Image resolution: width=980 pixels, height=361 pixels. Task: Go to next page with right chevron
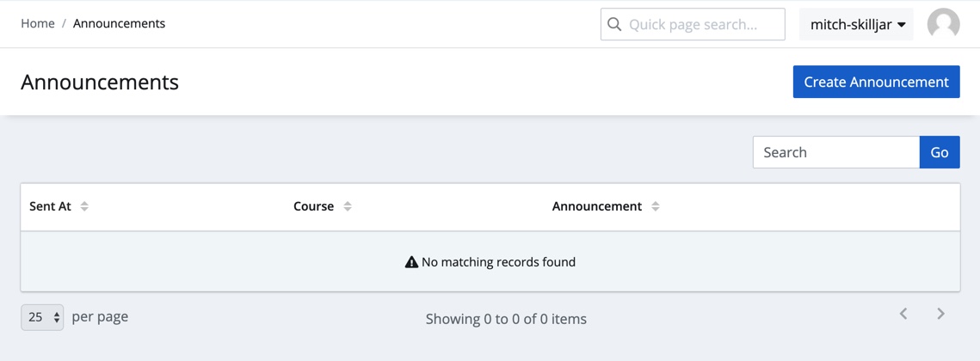click(940, 315)
